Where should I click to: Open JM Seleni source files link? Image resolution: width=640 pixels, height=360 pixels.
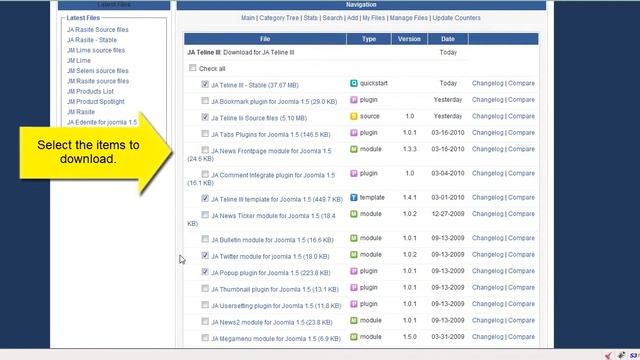[x=98, y=71]
